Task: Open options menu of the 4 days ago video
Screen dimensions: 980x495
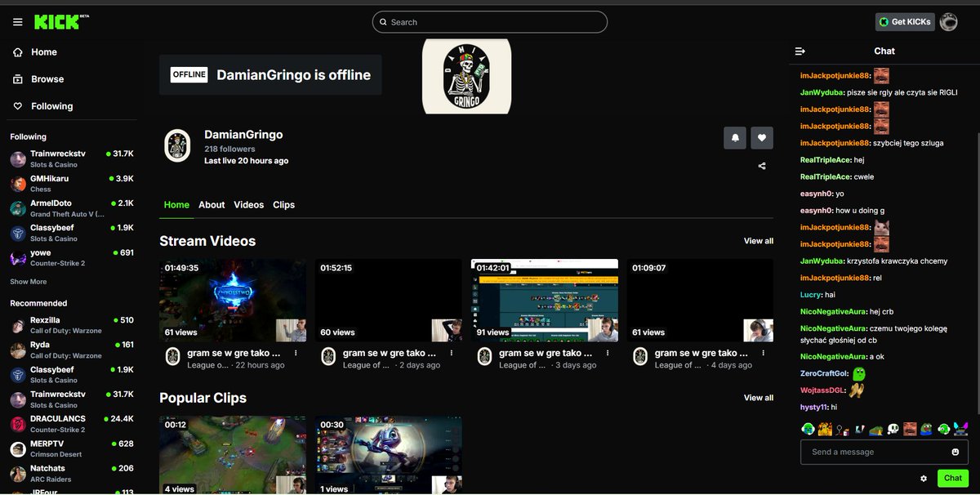Action: (x=764, y=354)
